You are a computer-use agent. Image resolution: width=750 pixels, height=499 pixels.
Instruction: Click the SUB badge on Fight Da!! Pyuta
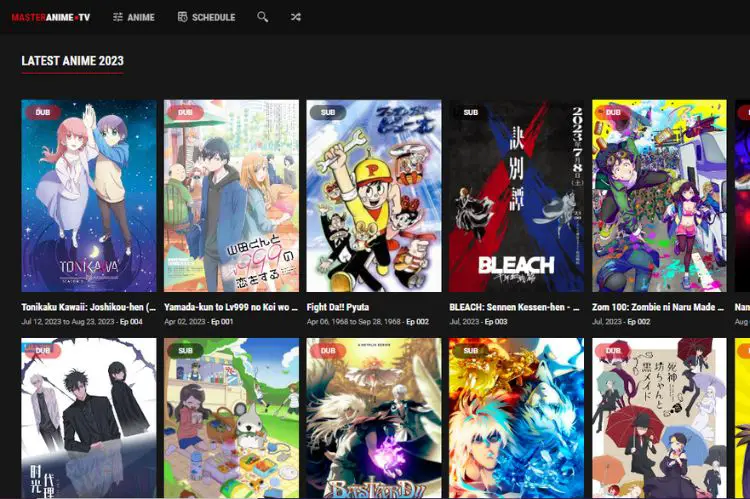pos(328,112)
